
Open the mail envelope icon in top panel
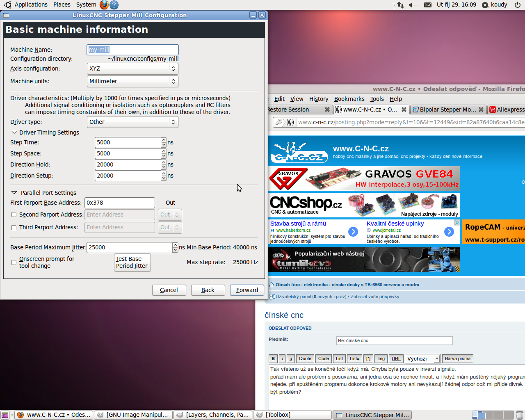(x=427, y=5)
